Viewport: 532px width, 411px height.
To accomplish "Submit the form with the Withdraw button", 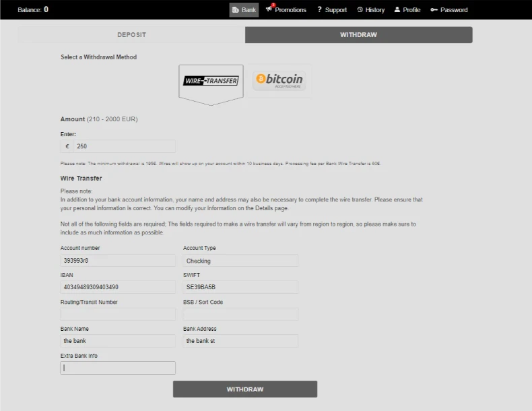I will click(x=245, y=389).
